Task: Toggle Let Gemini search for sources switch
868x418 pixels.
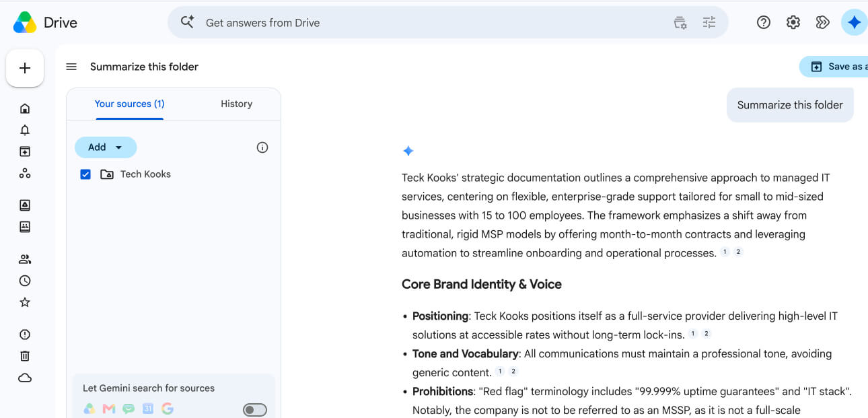Action: tap(255, 410)
